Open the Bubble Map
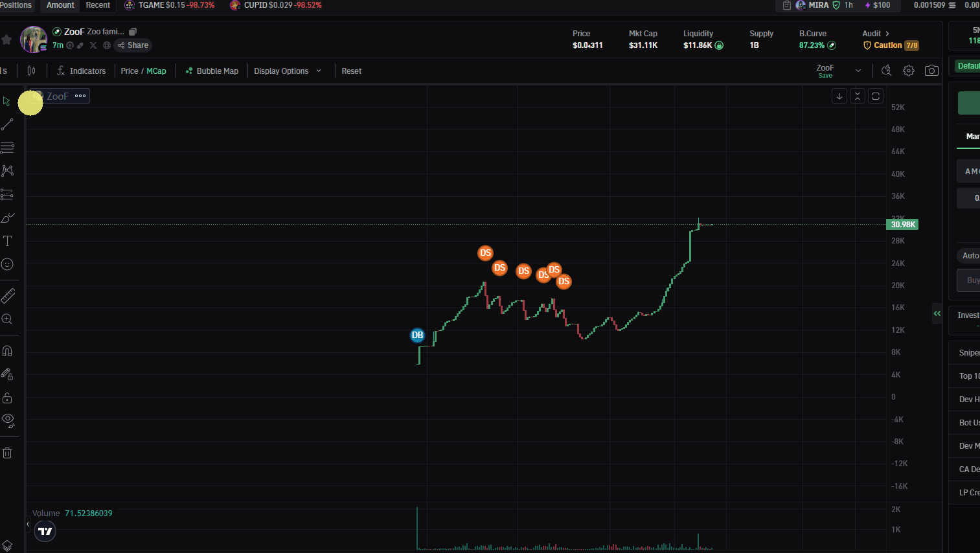The image size is (980, 553). [212, 71]
